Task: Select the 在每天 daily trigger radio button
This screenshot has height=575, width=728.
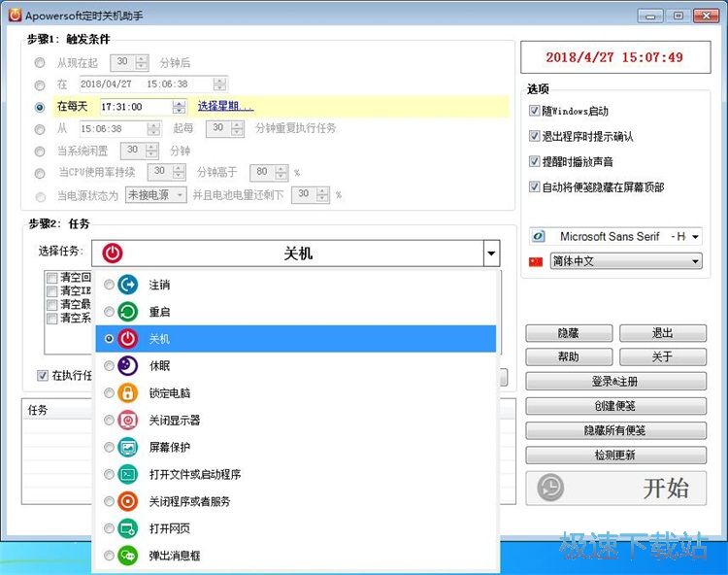Action: coord(40,107)
